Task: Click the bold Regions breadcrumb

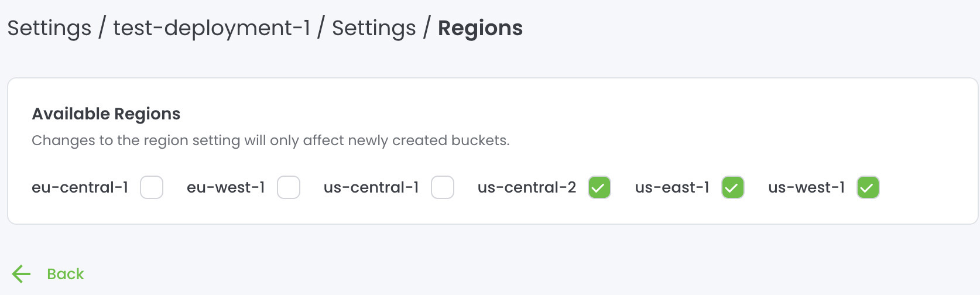Action: [x=480, y=28]
